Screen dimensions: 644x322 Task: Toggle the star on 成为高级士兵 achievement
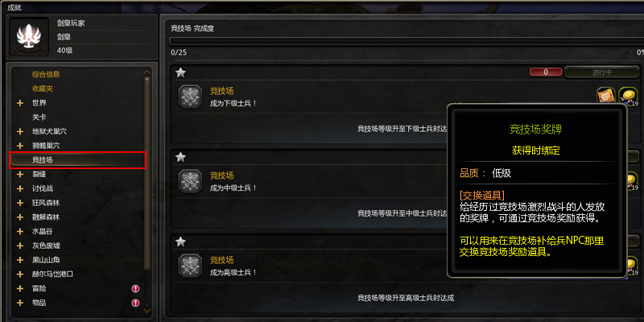[x=180, y=242]
